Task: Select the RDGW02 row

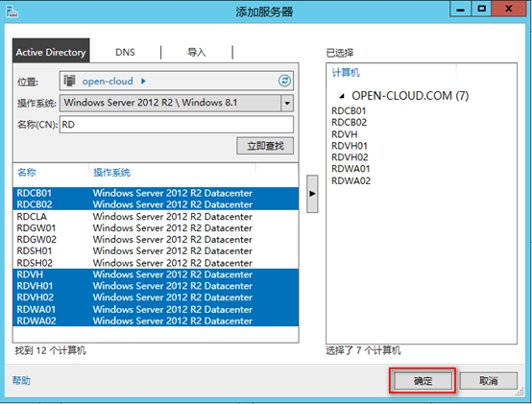Action: click(x=156, y=239)
